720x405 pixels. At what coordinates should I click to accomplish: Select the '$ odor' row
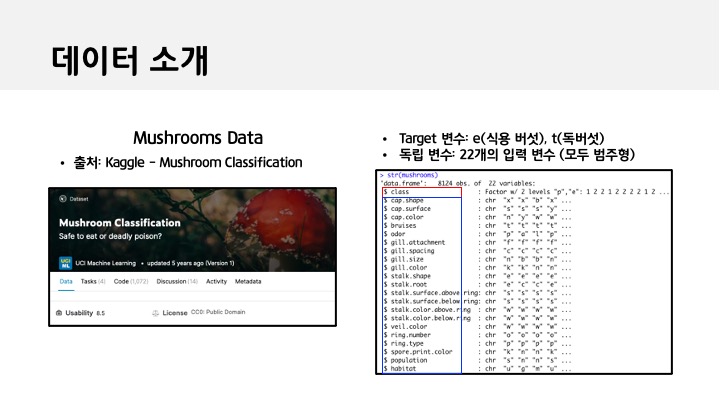pyautogui.click(x=478, y=234)
